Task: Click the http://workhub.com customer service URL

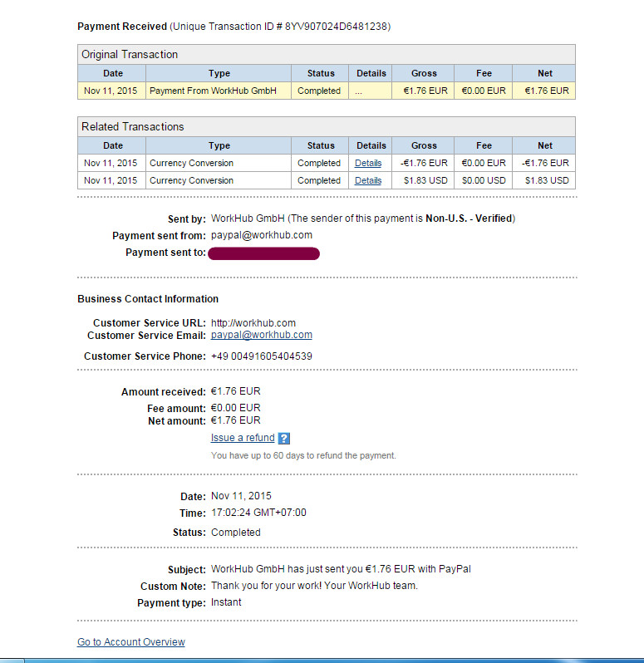Action: click(x=253, y=323)
